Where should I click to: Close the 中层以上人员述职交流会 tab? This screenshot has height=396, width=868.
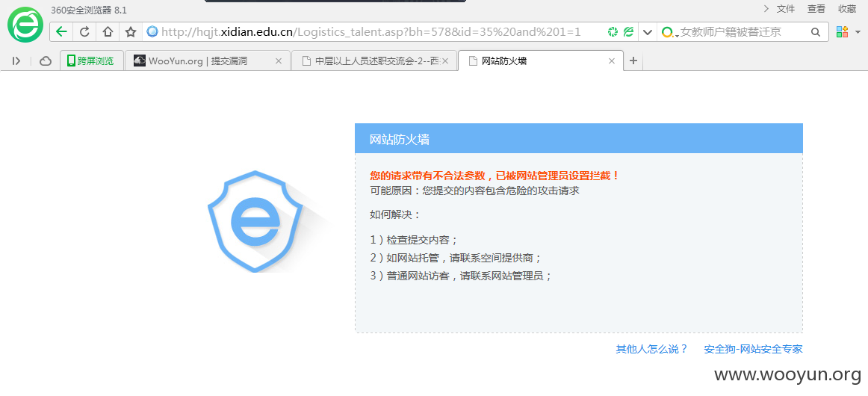coord(446,61)
